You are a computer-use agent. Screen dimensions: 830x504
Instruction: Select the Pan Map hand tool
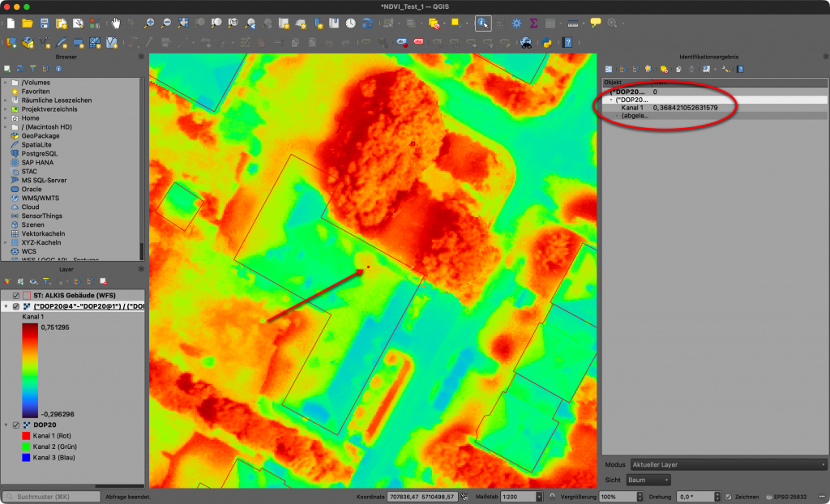[x=116, y=23]
